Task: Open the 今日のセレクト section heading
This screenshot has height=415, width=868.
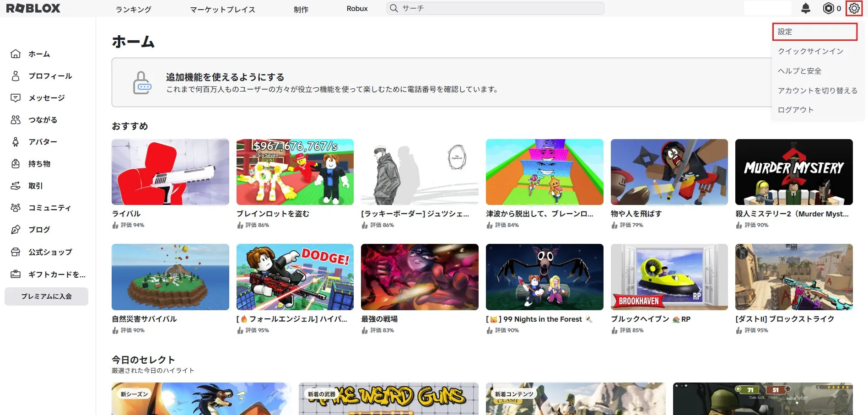Action: (x=143, y=360)
